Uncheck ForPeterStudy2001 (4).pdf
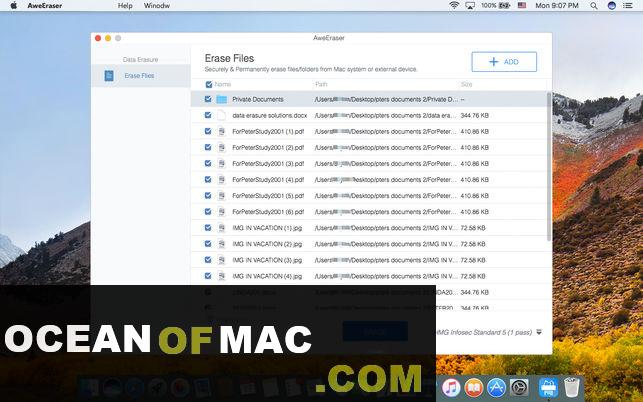The height and width of the screenshot is (402, 643). pyautogui.click(x=208, y=179)
